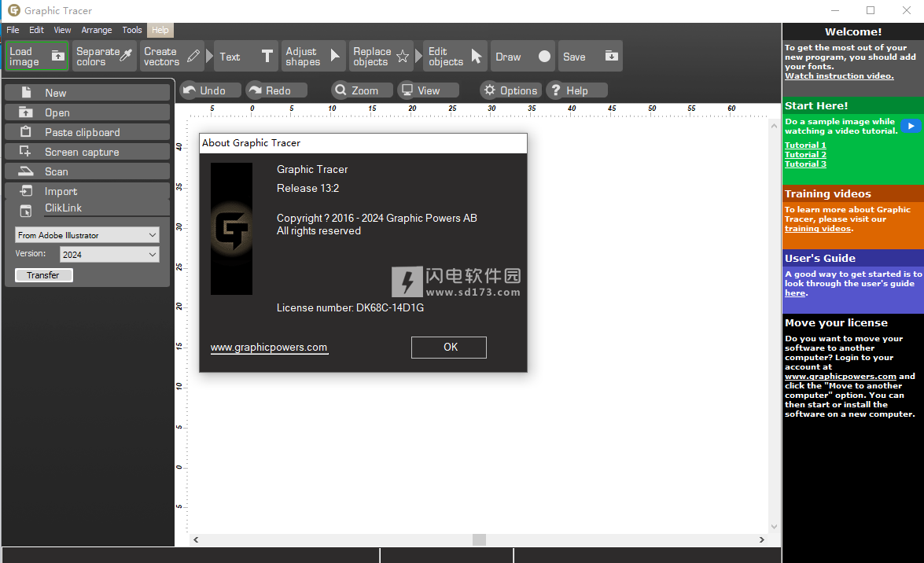Click the Import icon

[x=26, y=190]
